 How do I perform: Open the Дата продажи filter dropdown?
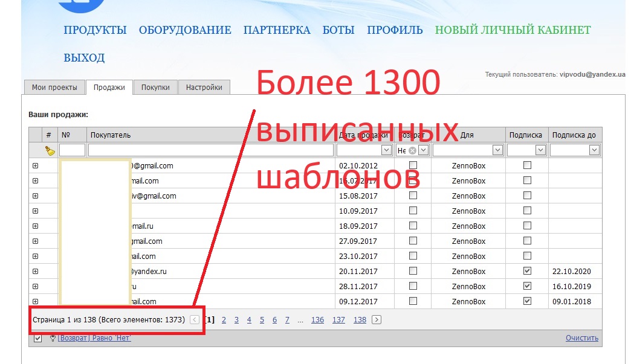(386, 150)
